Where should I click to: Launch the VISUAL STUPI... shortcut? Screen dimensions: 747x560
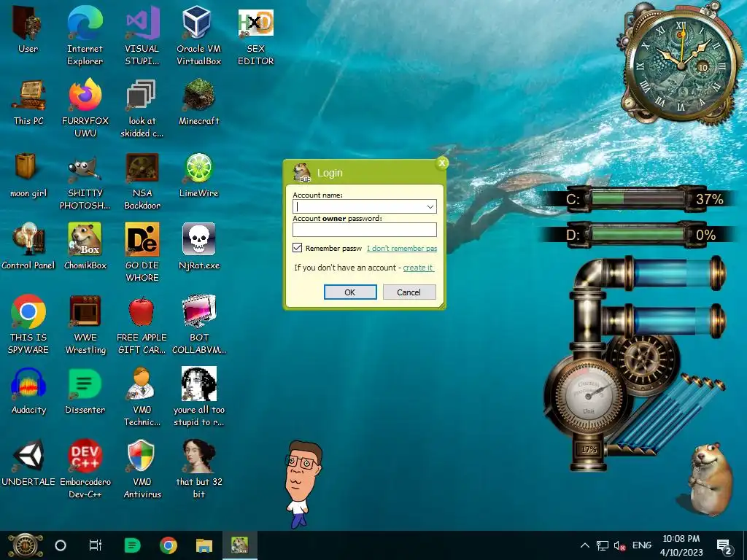click(142, 36)
